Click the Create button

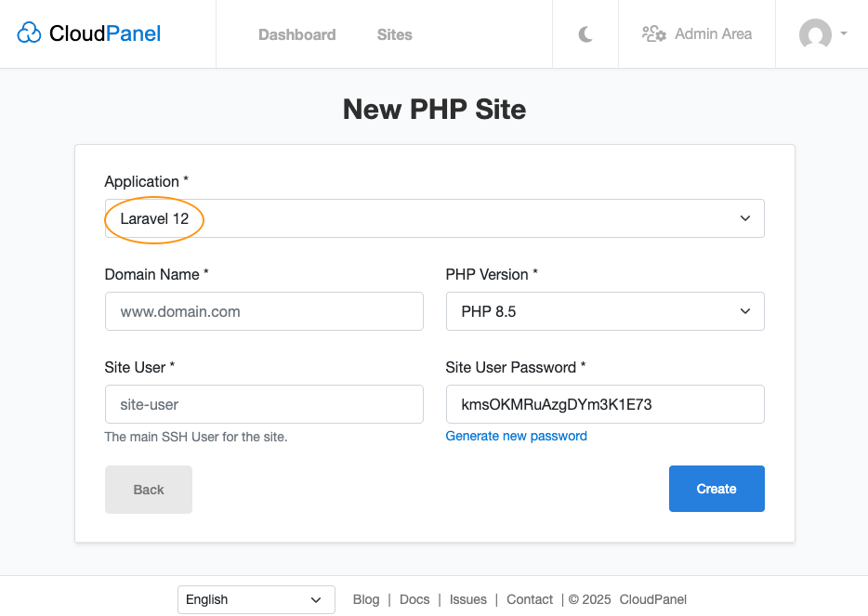tap(717, 488)
